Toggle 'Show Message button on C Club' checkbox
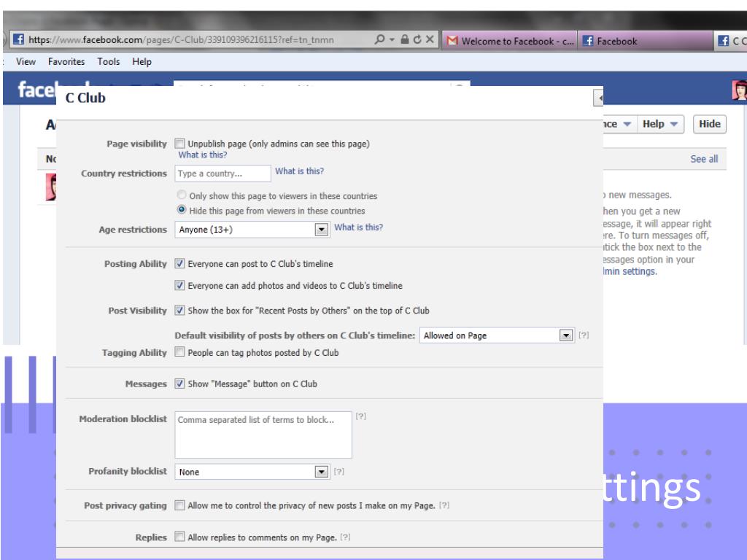Screen dimensions: 747x560 click(x=179, y=384)
